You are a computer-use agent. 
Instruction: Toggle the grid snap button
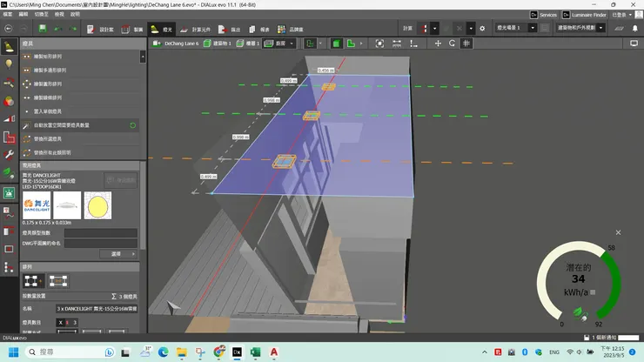click(x=466, y=43)
